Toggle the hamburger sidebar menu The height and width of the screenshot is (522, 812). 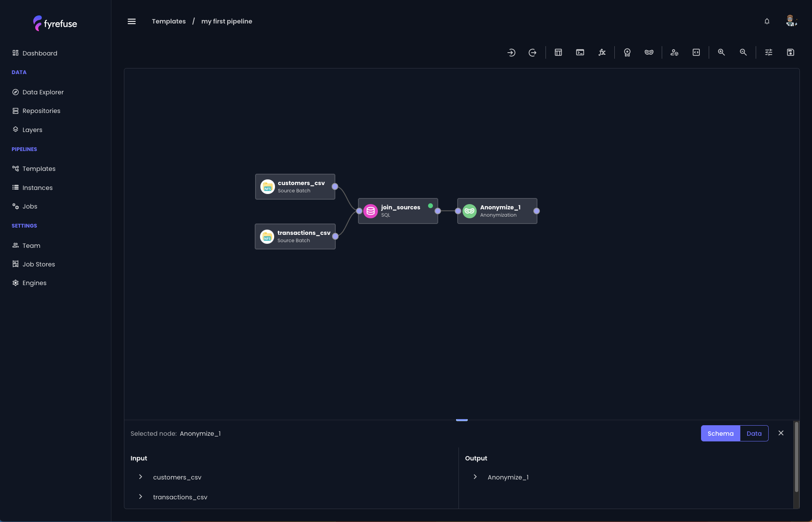[x=132, y=21]
